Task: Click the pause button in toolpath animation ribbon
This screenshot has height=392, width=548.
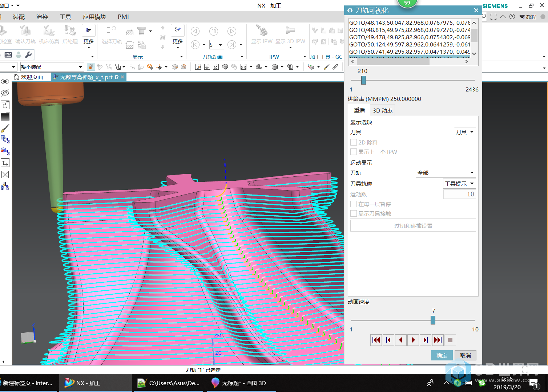Action: (213, 31)
